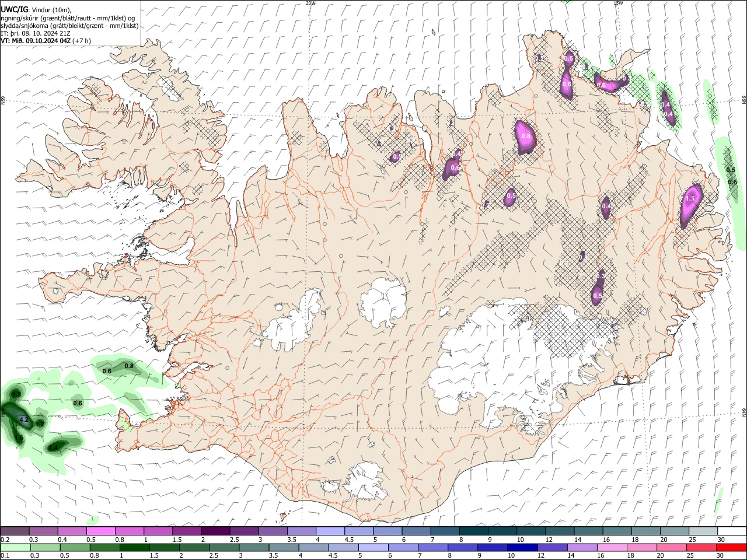Select the light pink 16 swatch in bottom scale
The height and width of the screenshot is (560, 747).
point(611,547)
